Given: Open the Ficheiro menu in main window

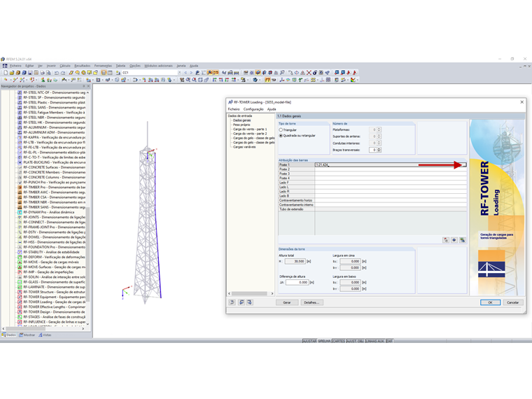Looking at the screenshot, I should pyautogui.click(x=15, y=66).
